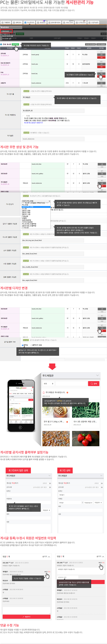The image size is (107, 644).
Task: Click the board_stylezone table name field
Action: [x=53, y=139]
